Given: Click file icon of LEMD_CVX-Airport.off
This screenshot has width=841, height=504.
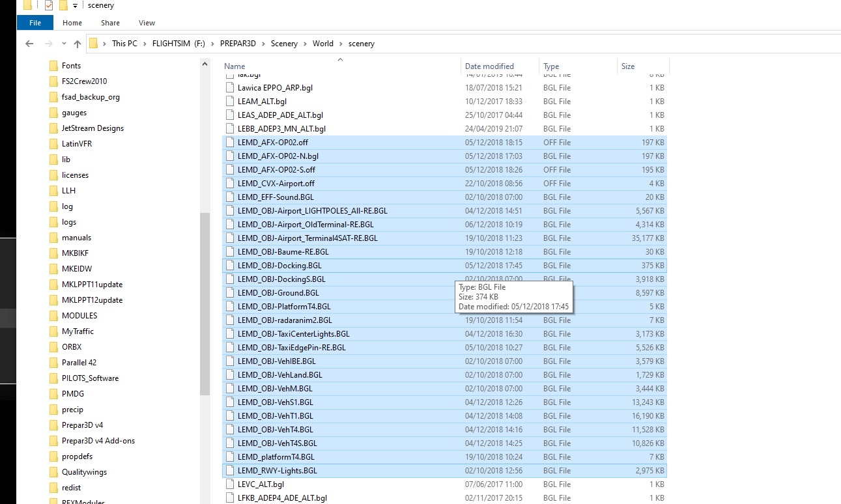Looking at the screenshot, I should tap(229, 183).
